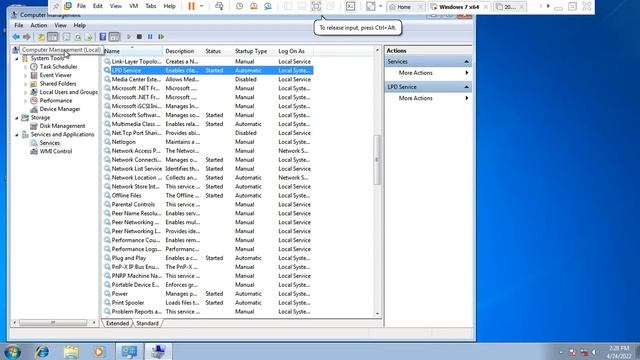Click the Forward arrow in the MMC toolbar
Viewport: 640px width, 360px height.
[x=27, y=37]
